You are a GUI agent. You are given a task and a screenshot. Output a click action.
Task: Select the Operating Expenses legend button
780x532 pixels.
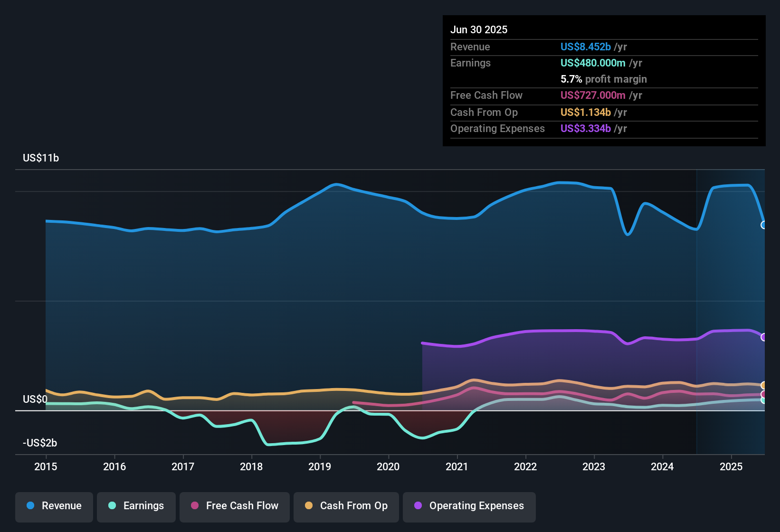click(x=469, y=506)
